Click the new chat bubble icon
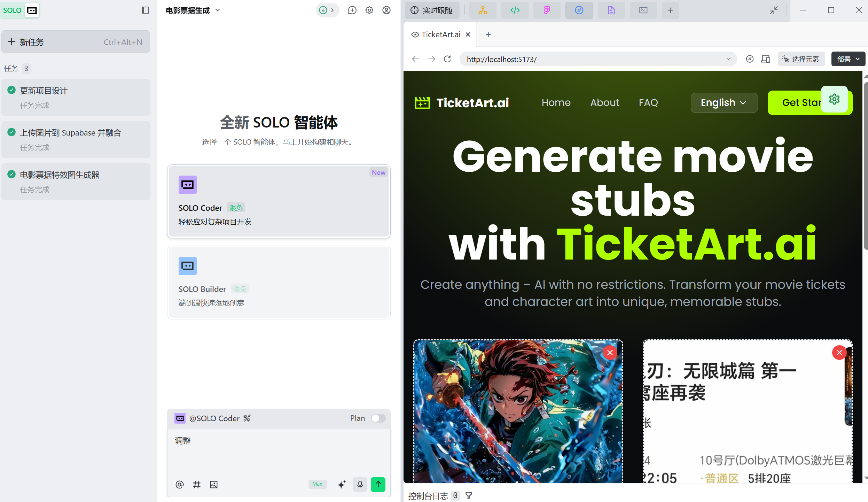 (x=352, y=10)
